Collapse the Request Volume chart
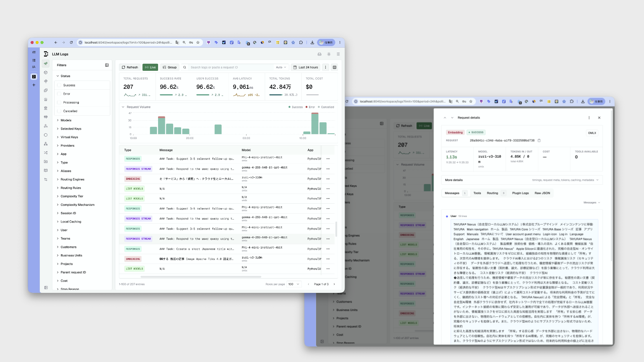The image size is (644, 362). point(123,107)
